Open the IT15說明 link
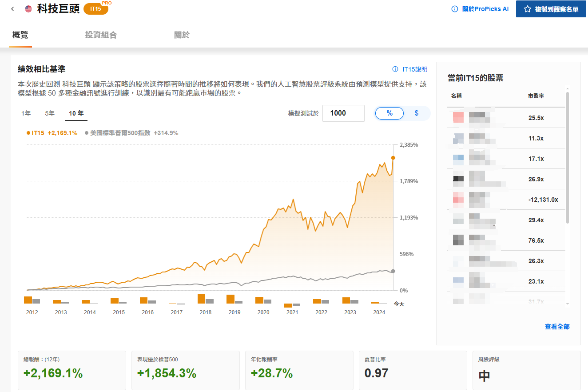Screen dimensions: 588x392 click(x=415, y=69)
